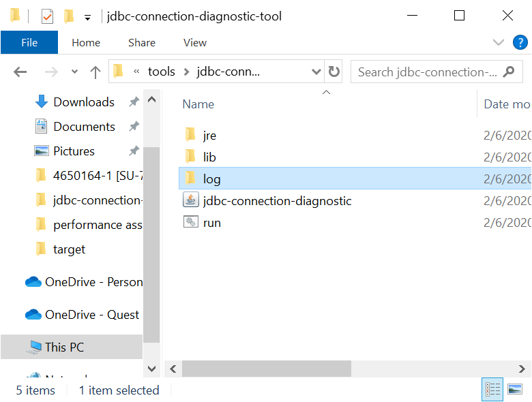Click the Properties icon in quick access toolbar

pos(47,16)
